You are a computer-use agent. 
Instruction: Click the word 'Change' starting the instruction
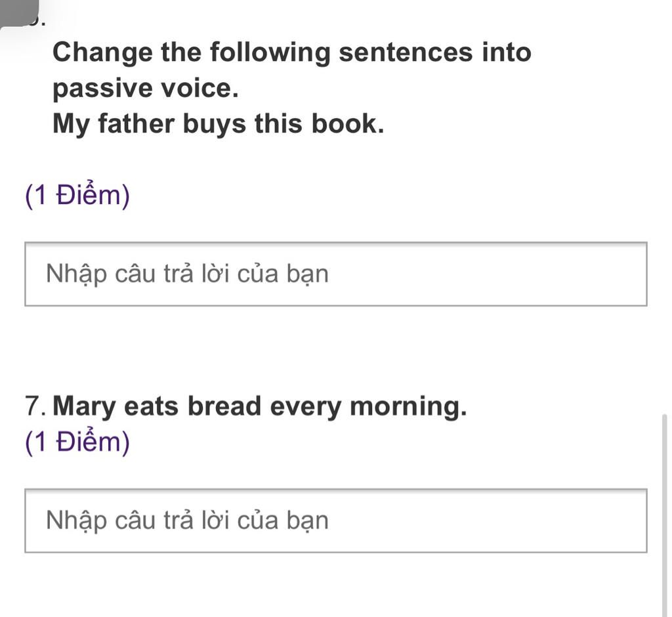coord(102,54)
